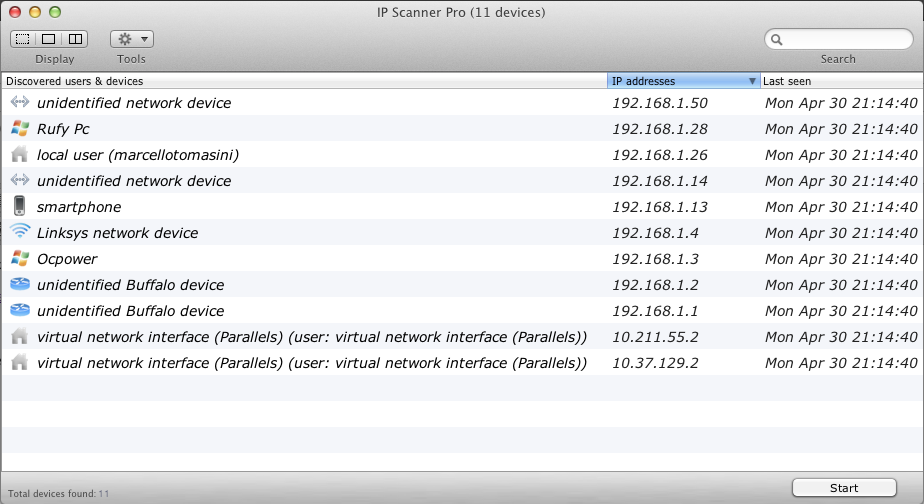Click inside the Search input field
The image size is (924, 504).
(x=845, y=40)
